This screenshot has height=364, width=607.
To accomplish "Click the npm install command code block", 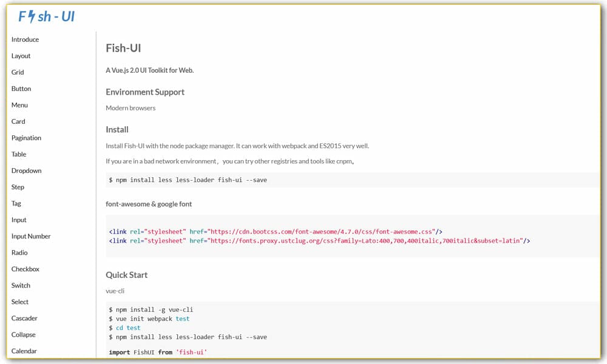I will [x=188, y=180].
